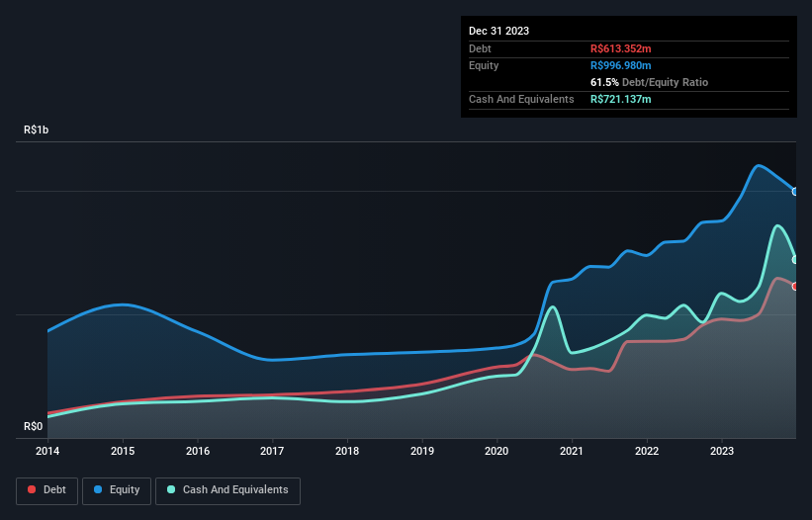This screenshot has height=520, width=812.
Task: Toggle the Debt series legend button
Action: pos(46,490)
